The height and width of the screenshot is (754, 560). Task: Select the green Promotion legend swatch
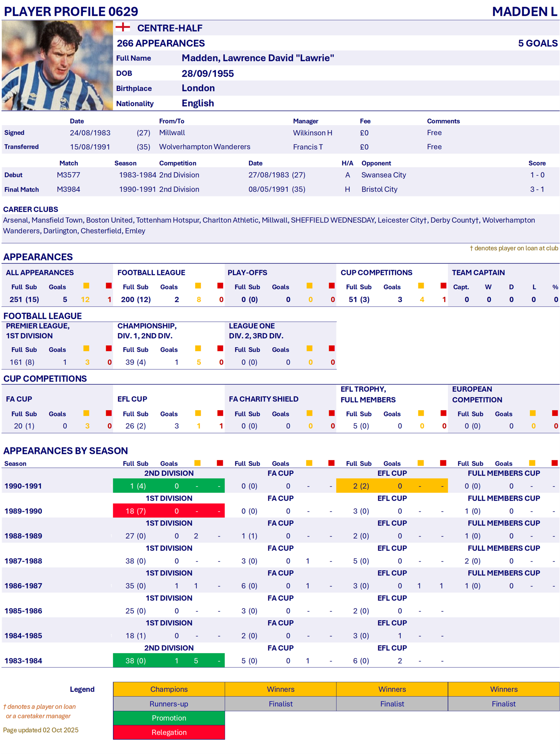point(169,718)
